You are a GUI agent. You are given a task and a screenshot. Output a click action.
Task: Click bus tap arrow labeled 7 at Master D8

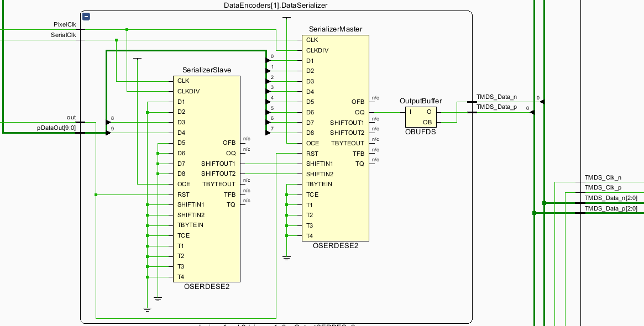(x=268, y=133)
